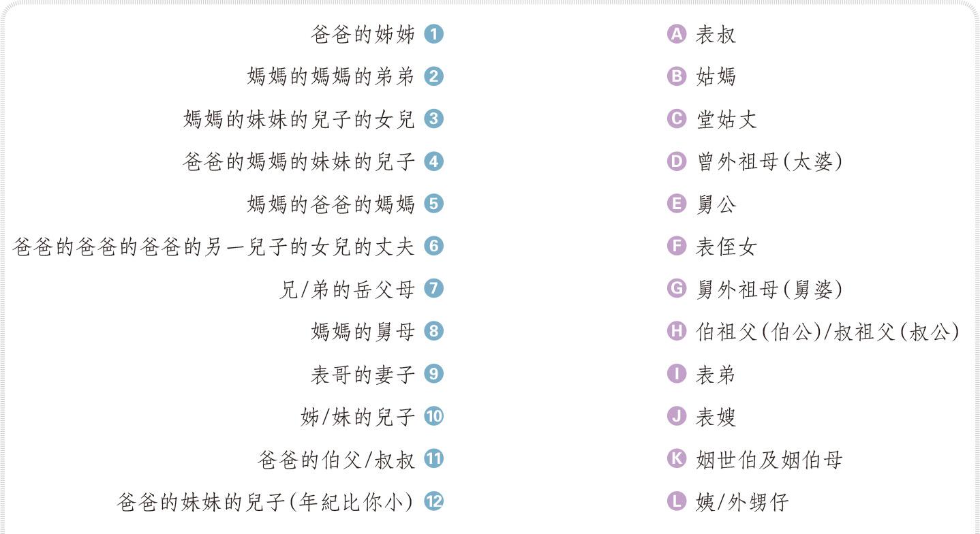Screen dimensions: 980x534
Task: Click the text 兄/弟的岳父母
Action: [347, 289]
